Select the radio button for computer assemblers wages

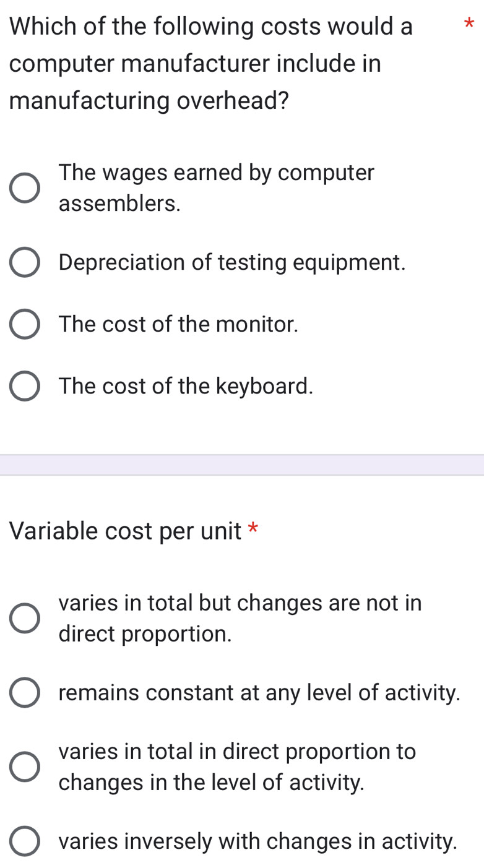pyautogui.click(x=25, y=188)
